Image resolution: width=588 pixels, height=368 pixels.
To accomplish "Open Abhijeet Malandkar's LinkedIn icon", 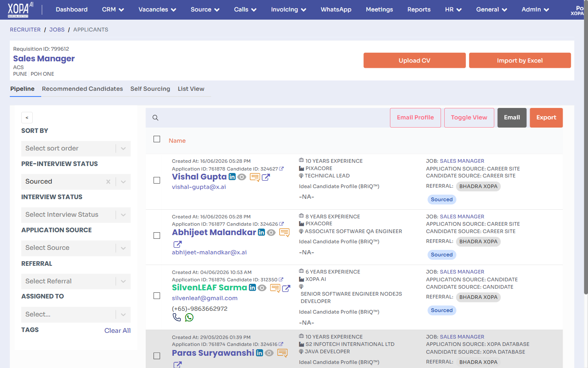I will point(261,232).
